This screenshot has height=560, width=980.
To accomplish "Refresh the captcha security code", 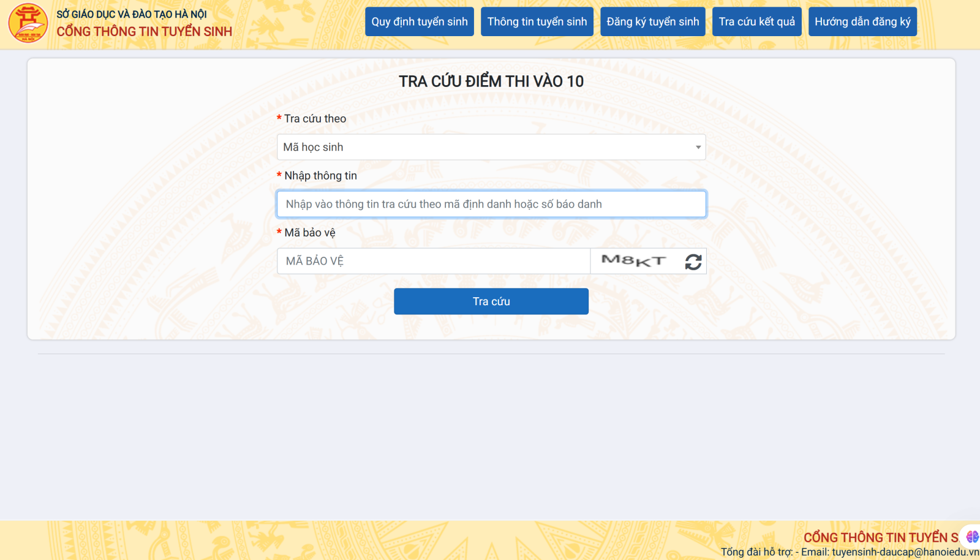I will coord(693,262).
